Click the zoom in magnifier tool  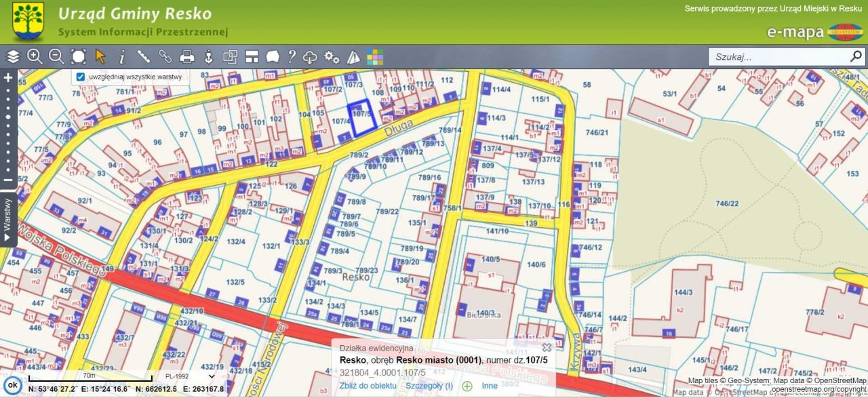(35, 57)
